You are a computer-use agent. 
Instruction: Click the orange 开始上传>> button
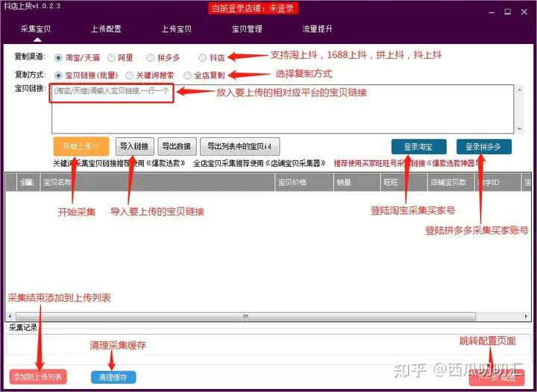[x=81, y=146]
